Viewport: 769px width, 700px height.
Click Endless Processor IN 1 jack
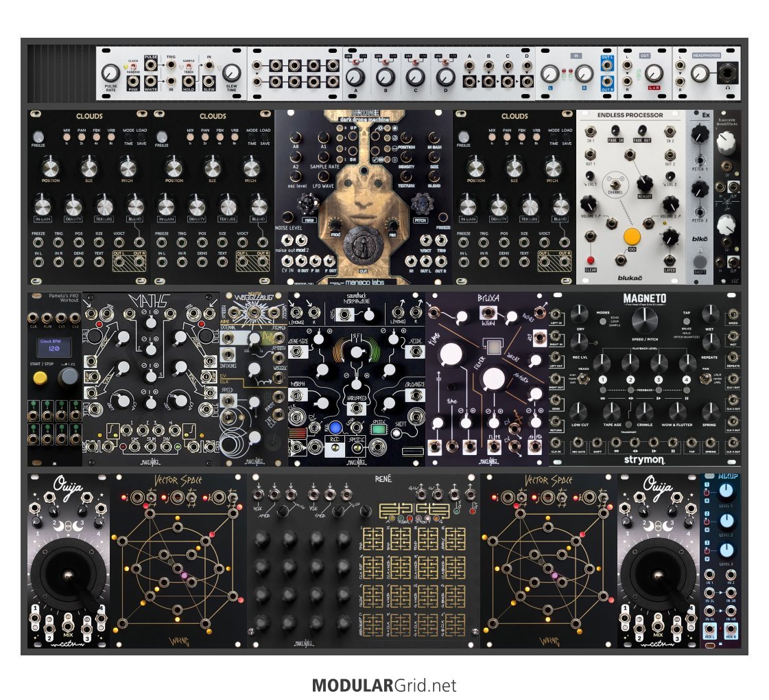pyautogui.click(x=591, y=130)
